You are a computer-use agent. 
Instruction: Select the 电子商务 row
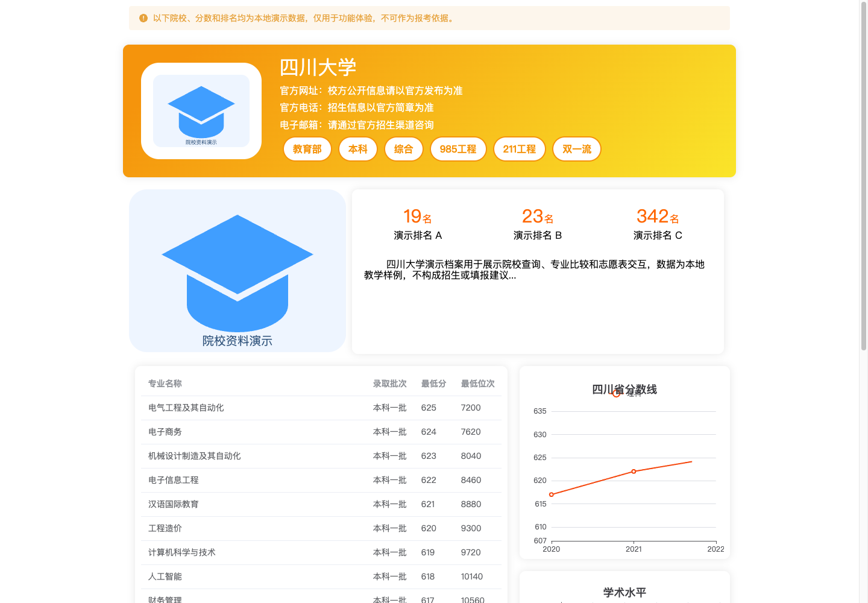tap(321, 432)
